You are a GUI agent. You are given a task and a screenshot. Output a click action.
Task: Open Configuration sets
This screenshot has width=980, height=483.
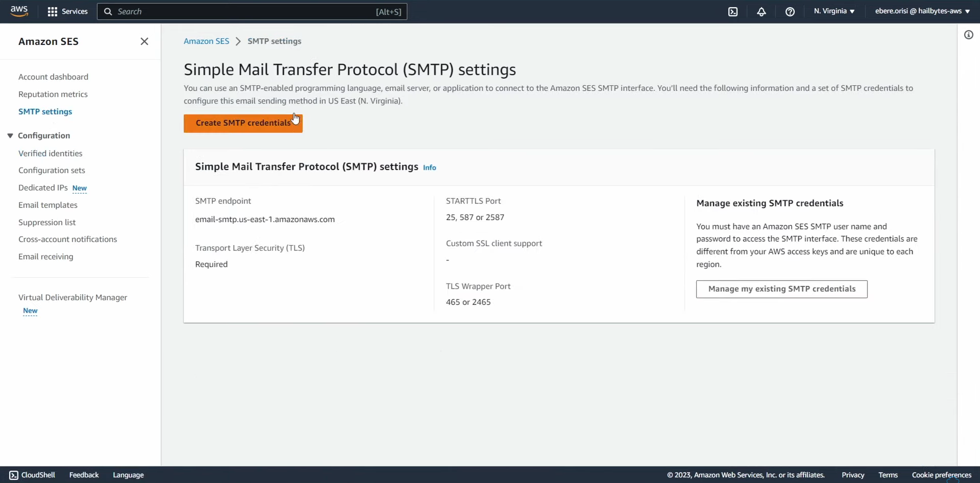coord(52,170)
